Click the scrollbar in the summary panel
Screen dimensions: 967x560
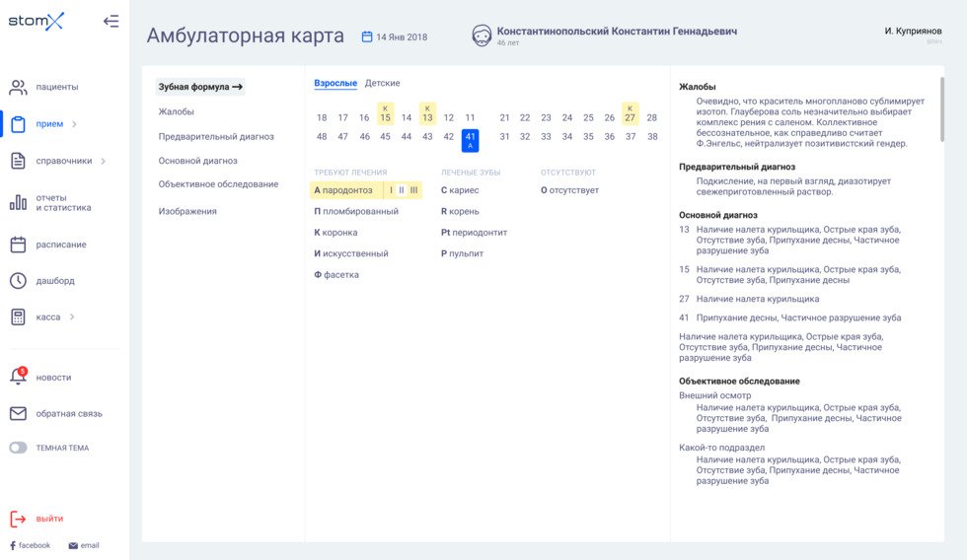click(941, 109)
